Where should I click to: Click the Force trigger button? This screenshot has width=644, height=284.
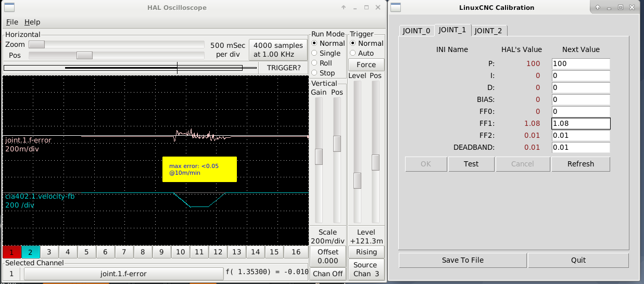click(x=366, y=64)
